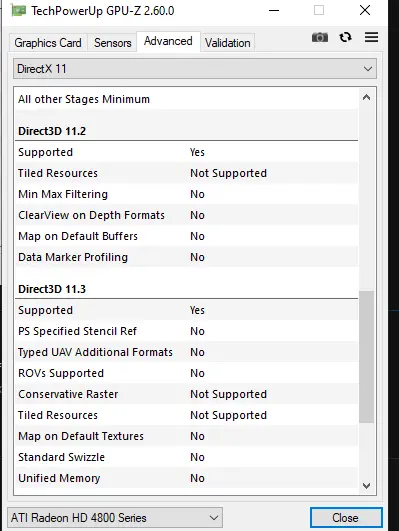The image size is (399, 531).
Task: Click the Map on Default Buffers row
Action: tap(186, 236)
